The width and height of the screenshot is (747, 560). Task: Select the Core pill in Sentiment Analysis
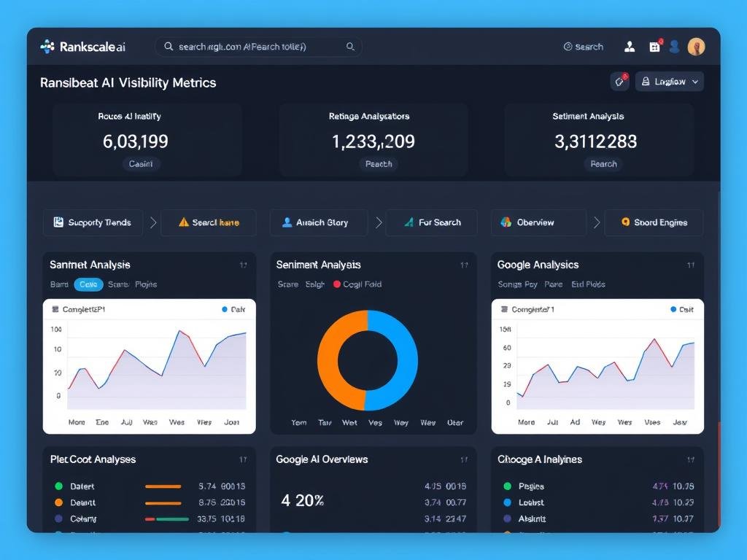(x=88, y=284)
